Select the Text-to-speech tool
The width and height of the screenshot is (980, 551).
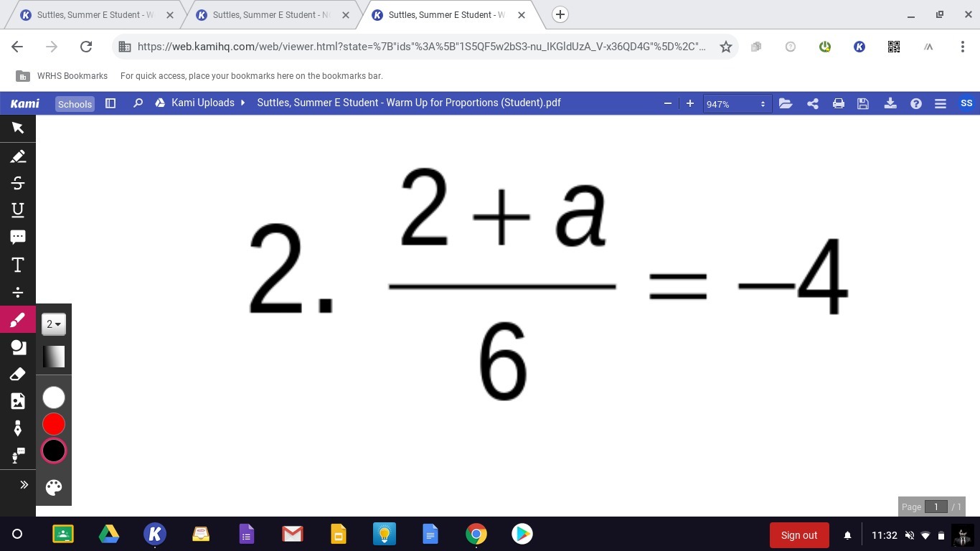point(18,456)
